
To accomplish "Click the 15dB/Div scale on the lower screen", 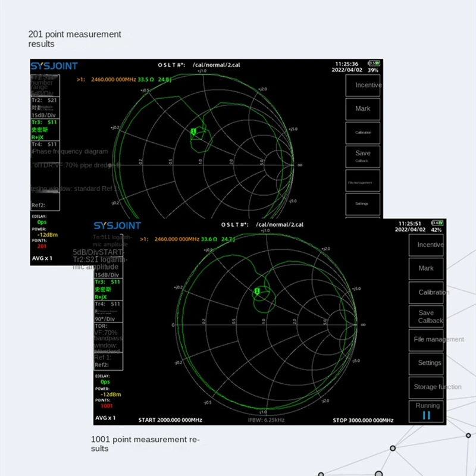I will tap(107, 275).
